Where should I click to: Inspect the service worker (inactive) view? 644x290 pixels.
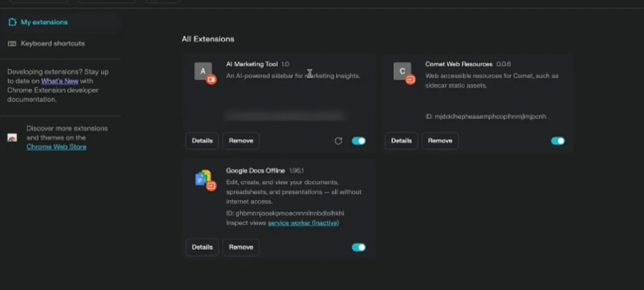303,223
